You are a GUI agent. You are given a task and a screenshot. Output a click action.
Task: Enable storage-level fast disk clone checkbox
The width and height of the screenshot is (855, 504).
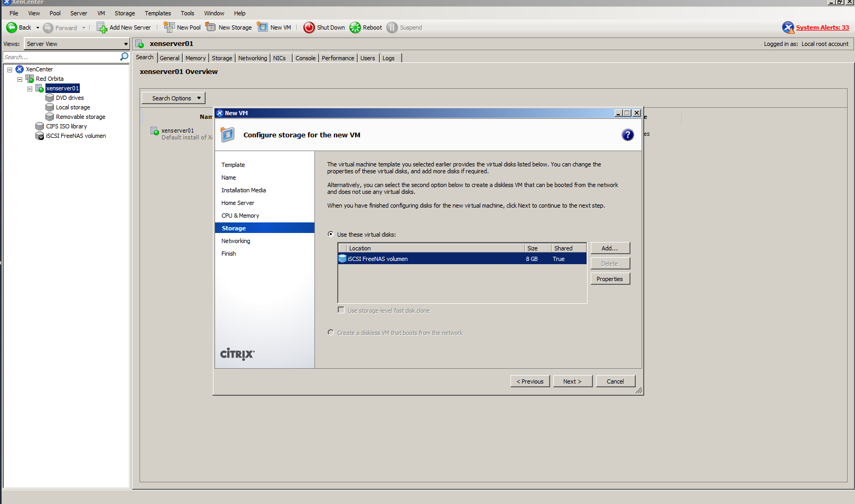point(341,311)
